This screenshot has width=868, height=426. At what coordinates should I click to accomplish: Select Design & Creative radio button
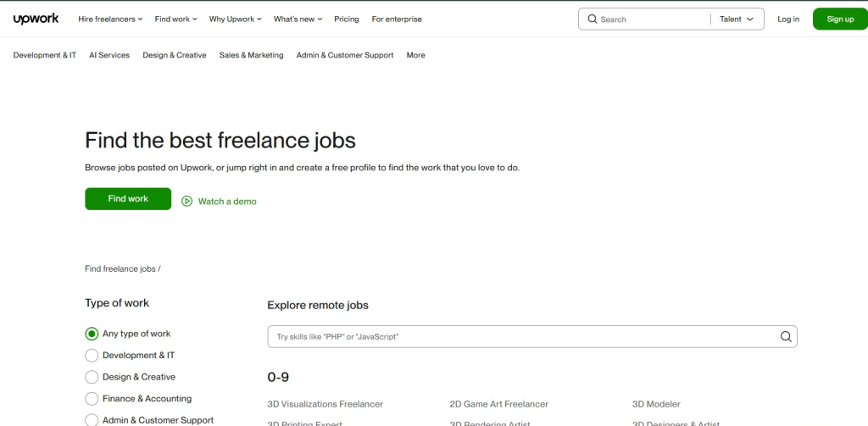[92, 377]
